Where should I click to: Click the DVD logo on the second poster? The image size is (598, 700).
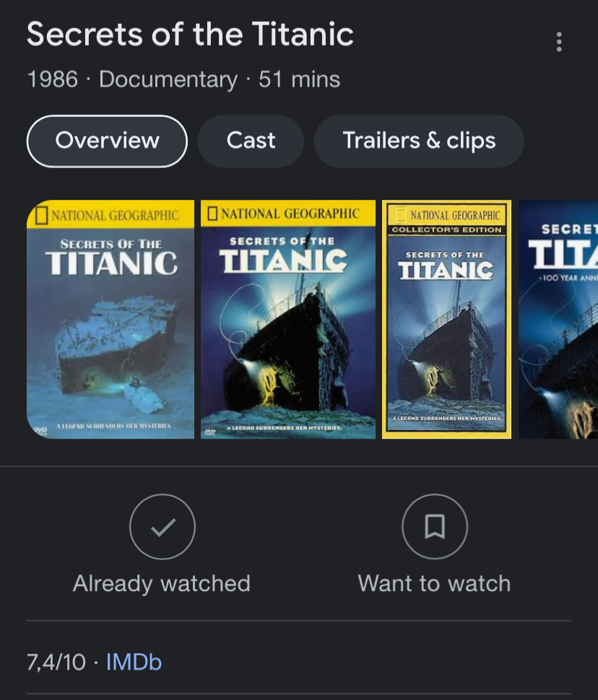click(210, 431)
